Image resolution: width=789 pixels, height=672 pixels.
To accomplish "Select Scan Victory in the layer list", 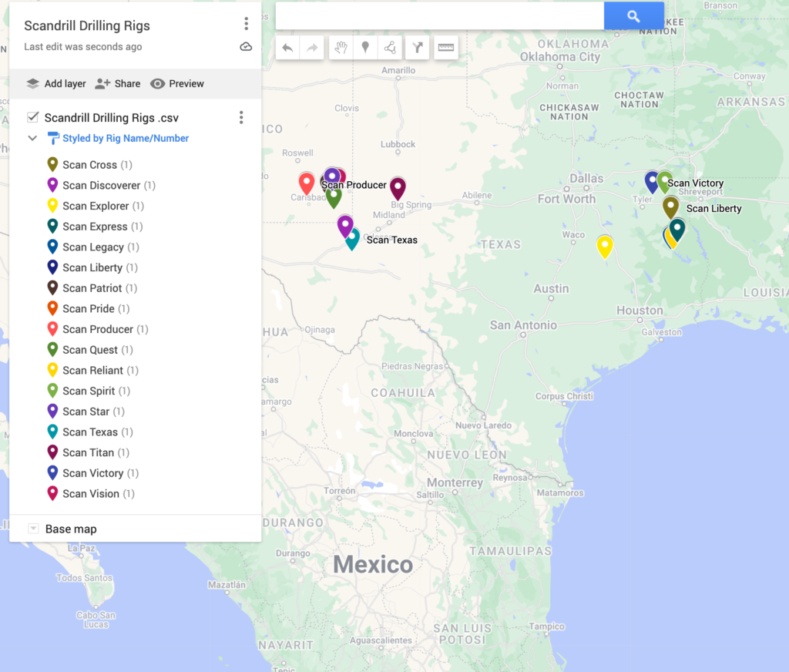I will point(92,473).
